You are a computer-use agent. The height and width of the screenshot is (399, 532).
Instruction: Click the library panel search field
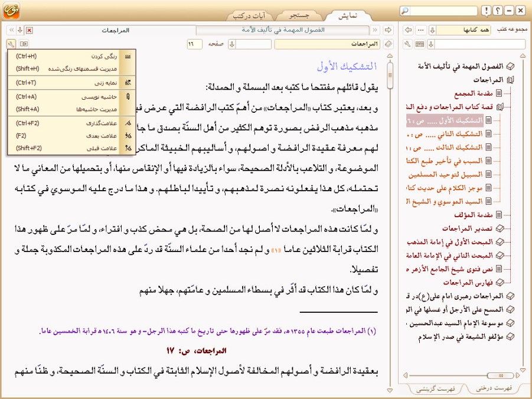480,44
